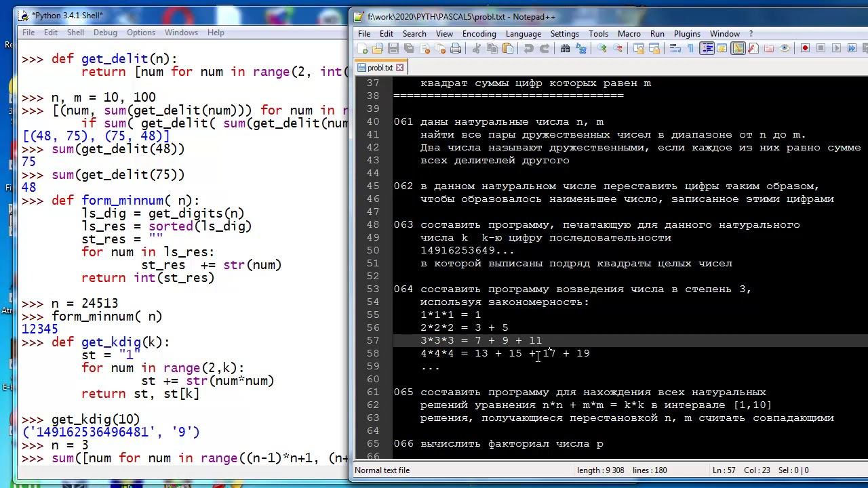Zoom in using the magnifier icon
The image size is (868, 488).
click(602, 48)
